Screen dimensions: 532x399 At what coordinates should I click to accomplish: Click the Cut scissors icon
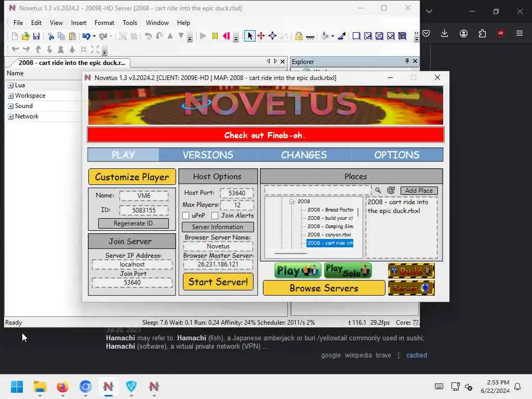coord(51,36)
